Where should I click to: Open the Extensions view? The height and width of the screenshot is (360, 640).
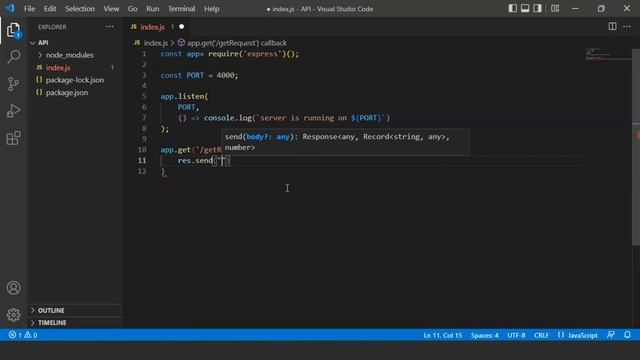(13, 138)
